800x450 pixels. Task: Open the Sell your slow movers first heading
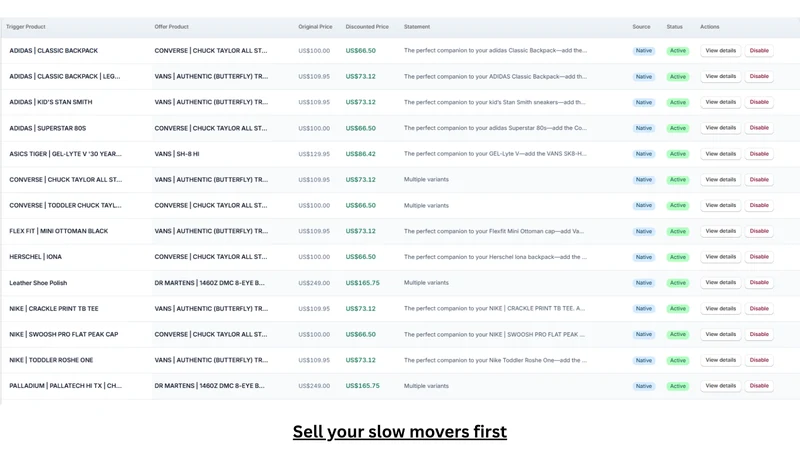click(399, 432)
